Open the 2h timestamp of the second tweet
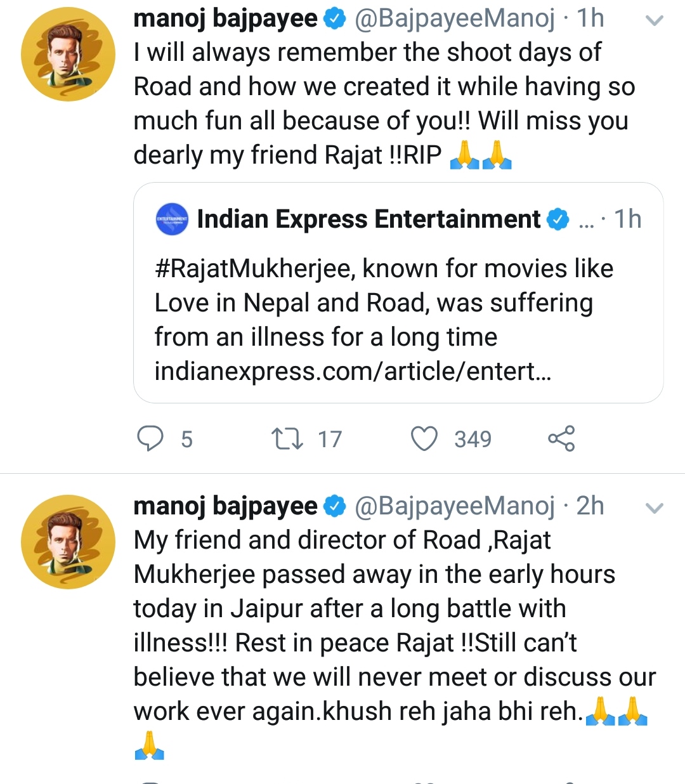 [590, 506]
